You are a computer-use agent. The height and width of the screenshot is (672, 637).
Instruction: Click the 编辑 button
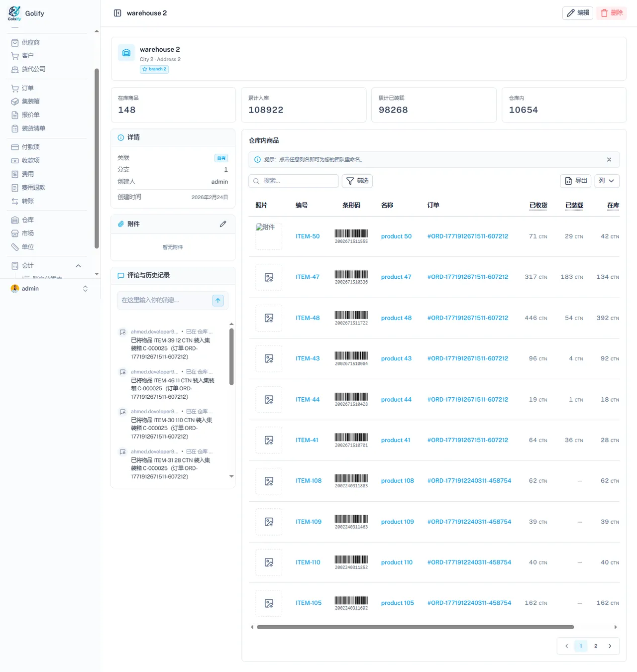578,13
